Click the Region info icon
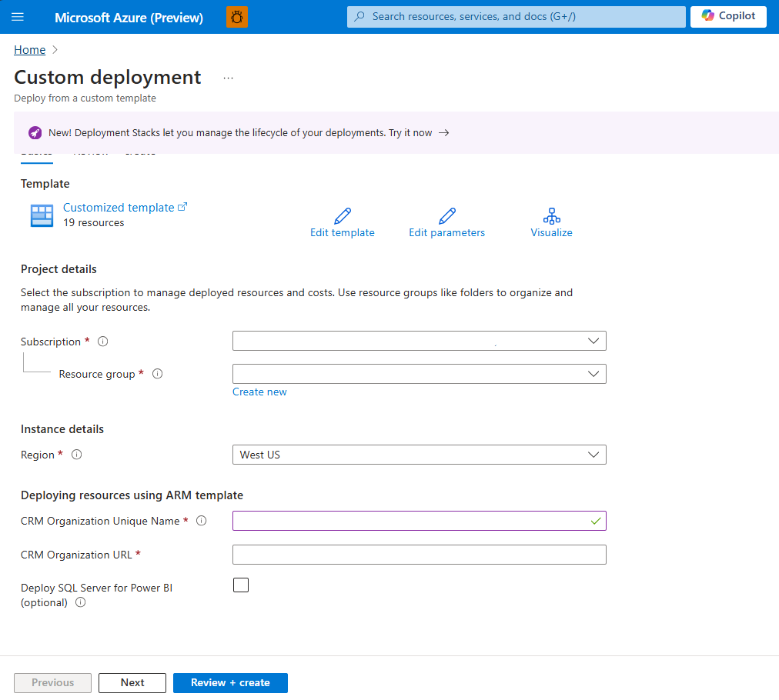The height and width of the screenshot is (700, 779). 76,455
